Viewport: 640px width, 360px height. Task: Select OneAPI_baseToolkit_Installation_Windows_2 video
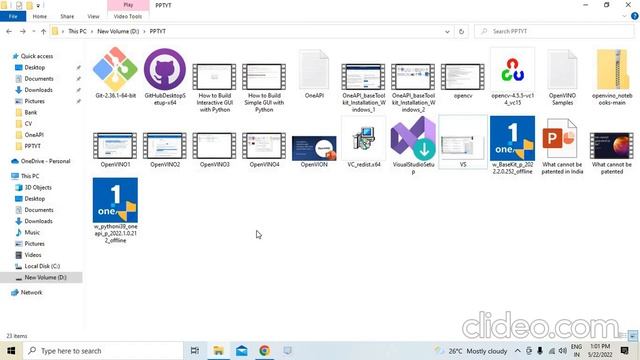coord(413,77)
